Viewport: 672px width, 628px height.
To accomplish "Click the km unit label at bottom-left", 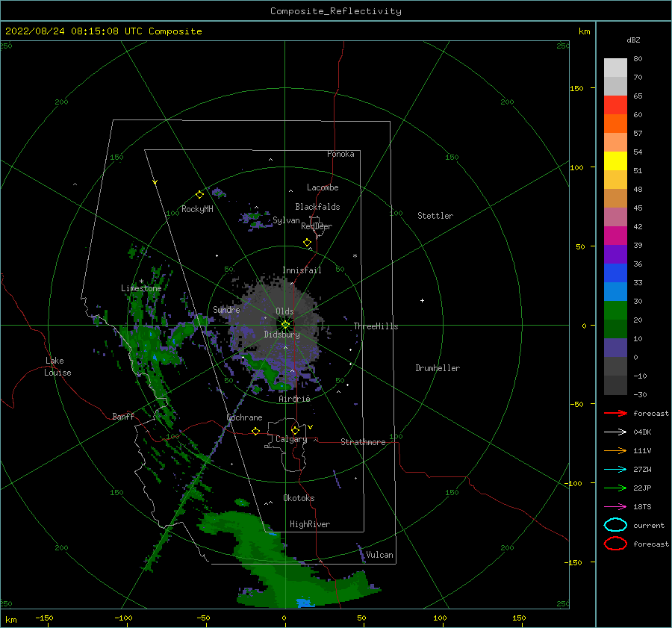I will [x=10, y=620].
